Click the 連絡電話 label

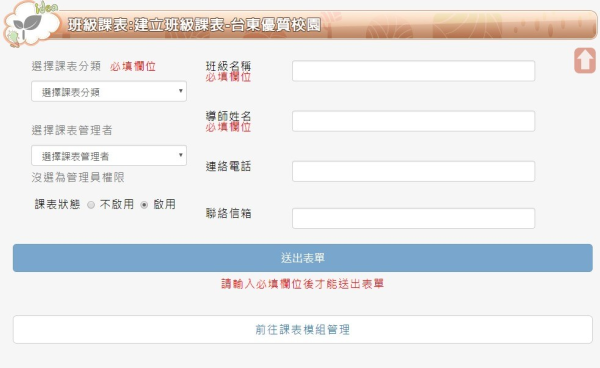(x=228, y=166)
